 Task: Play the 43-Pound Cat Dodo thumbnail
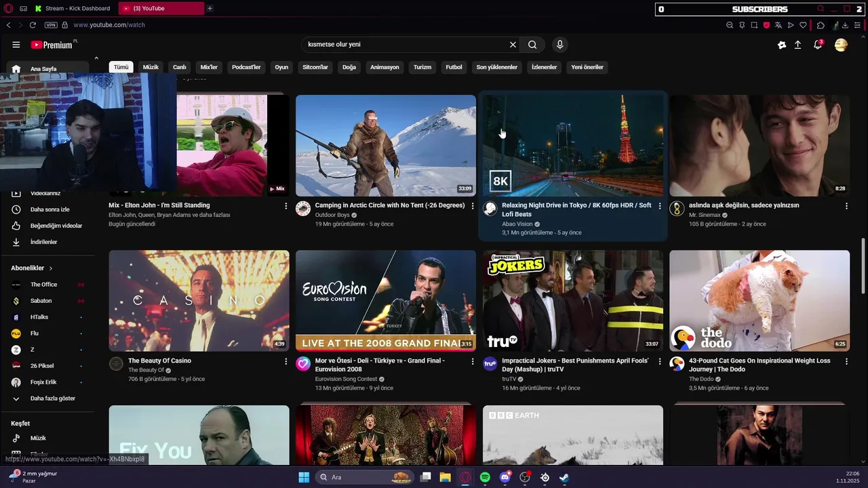click(x=759, y=301)
